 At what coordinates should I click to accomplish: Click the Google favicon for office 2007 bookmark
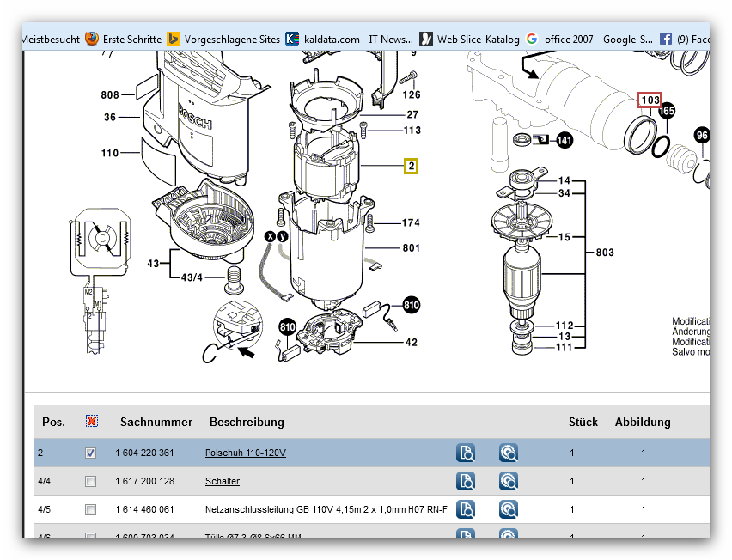point(532,39)
